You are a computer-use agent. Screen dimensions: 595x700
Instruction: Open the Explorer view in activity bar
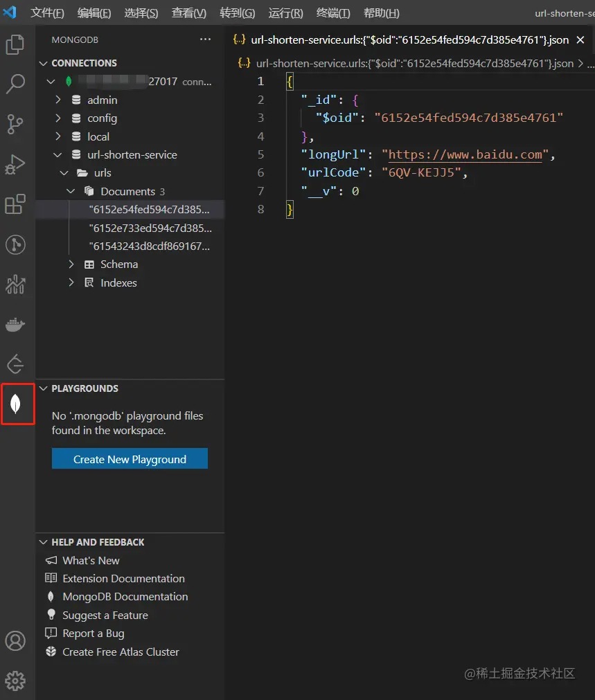click(15, 44)
